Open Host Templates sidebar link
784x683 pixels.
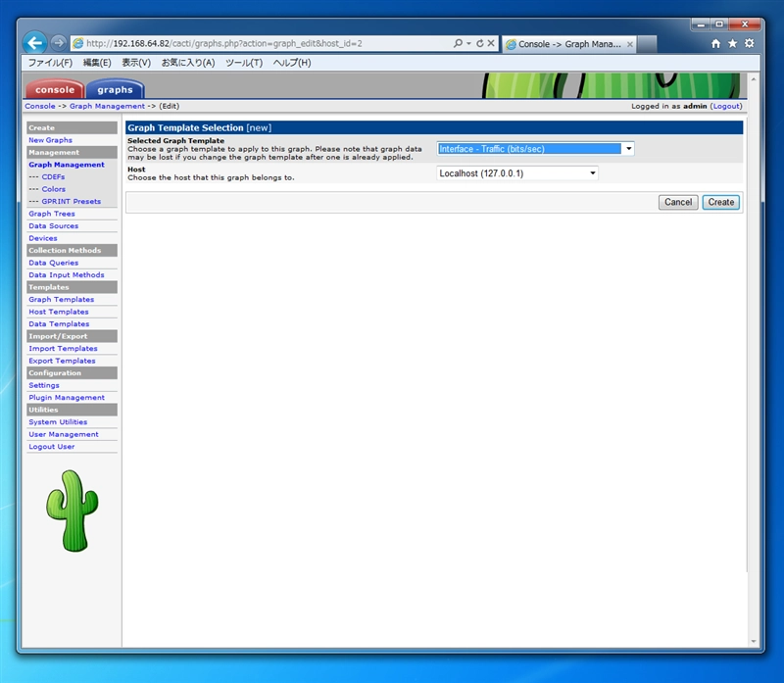tap(59, 312)
